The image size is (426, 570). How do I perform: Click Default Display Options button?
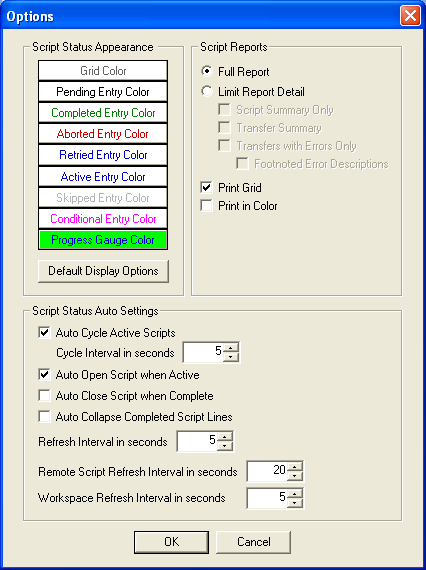click(103, 271)
